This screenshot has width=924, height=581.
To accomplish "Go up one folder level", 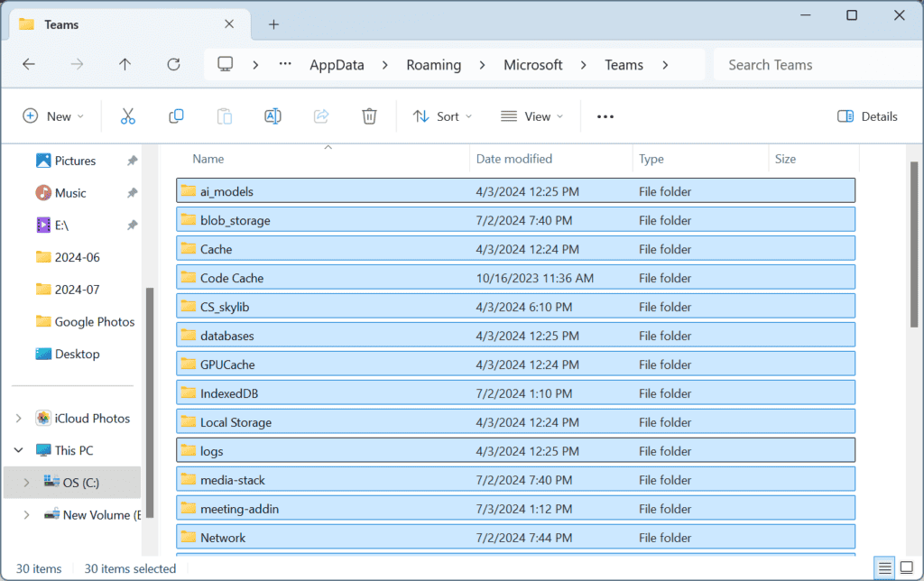I will [125, 64].
